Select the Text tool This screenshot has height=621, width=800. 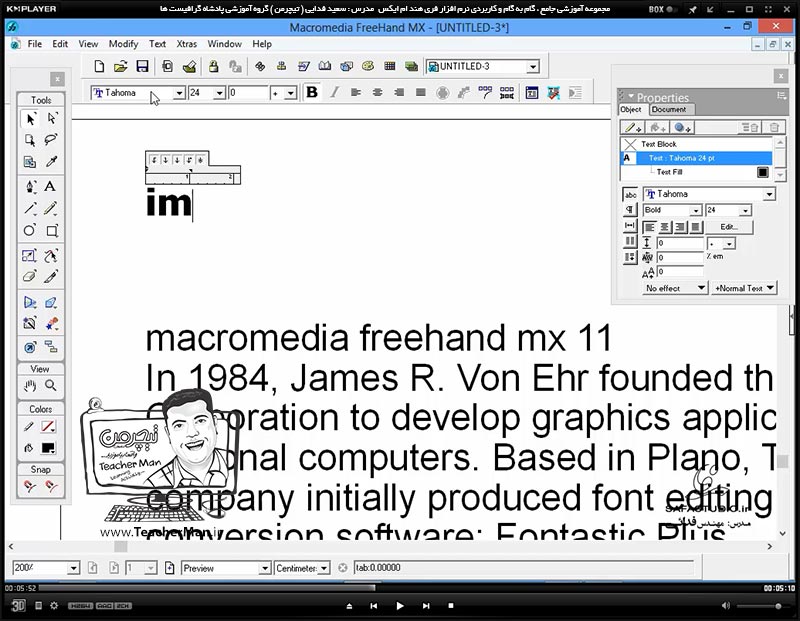(x=51, y=187)
